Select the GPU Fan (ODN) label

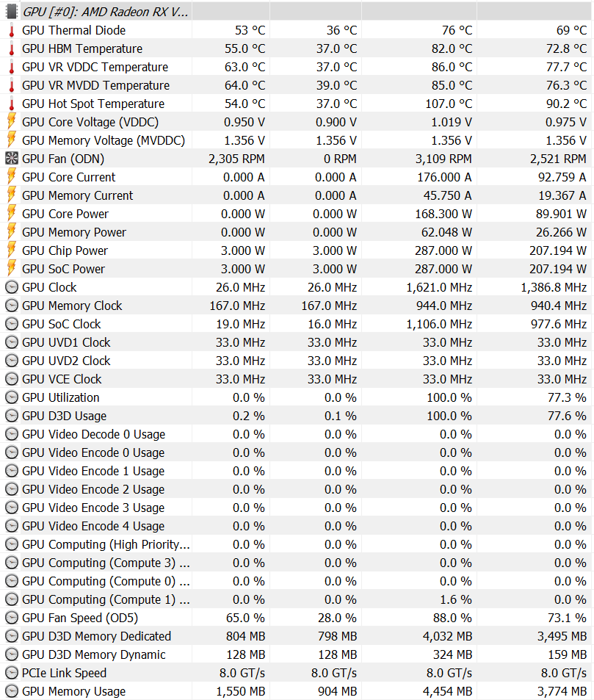click(x=63, y=159)
